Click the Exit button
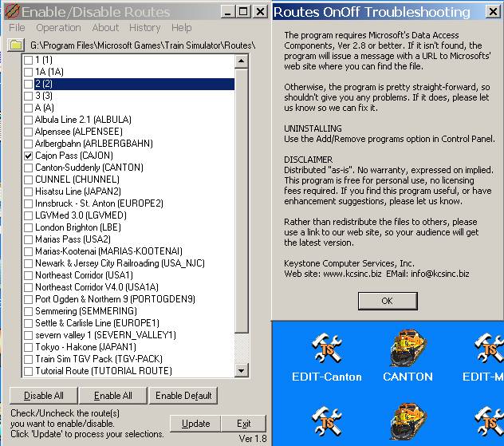 coord(244,424)
